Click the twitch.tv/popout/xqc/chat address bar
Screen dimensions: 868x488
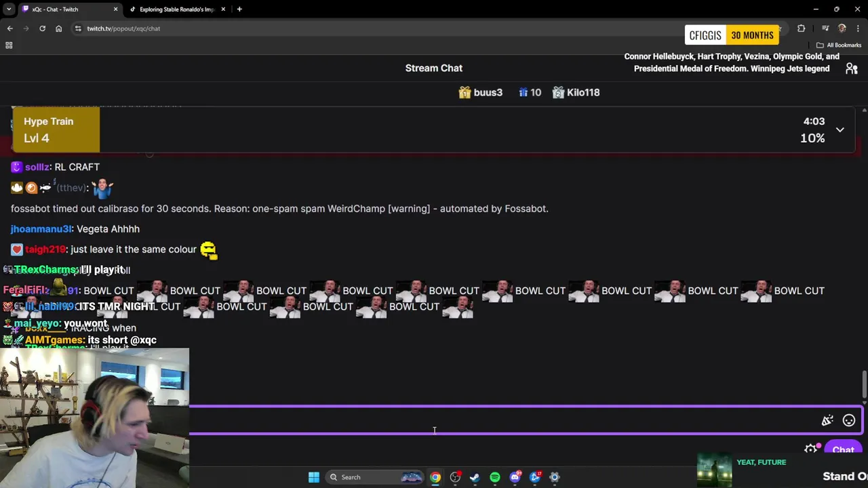pyautogui.click(x=123, y=28)
